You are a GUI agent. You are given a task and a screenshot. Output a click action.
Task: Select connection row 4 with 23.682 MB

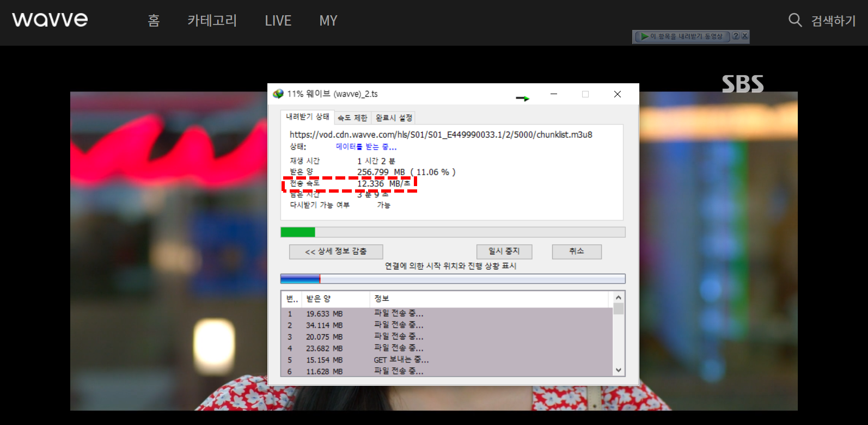coord(447,348)
